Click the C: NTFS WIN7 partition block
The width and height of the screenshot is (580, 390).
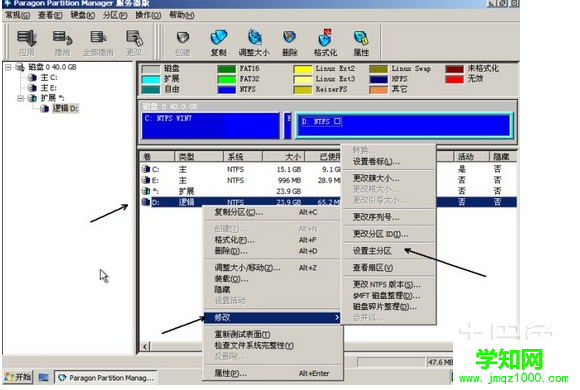pos(210,126)
